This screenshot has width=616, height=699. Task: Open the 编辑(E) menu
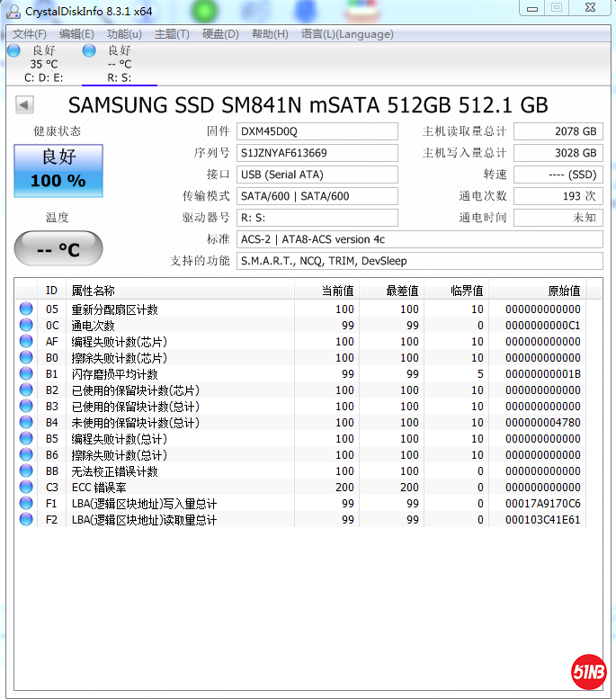76,34
